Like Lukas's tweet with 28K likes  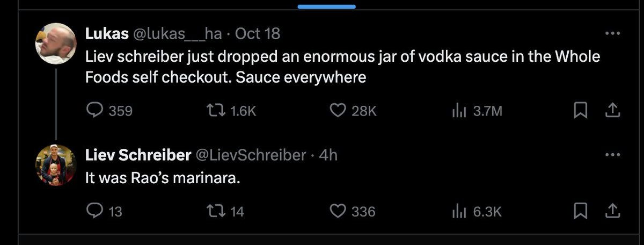[337, 111]
